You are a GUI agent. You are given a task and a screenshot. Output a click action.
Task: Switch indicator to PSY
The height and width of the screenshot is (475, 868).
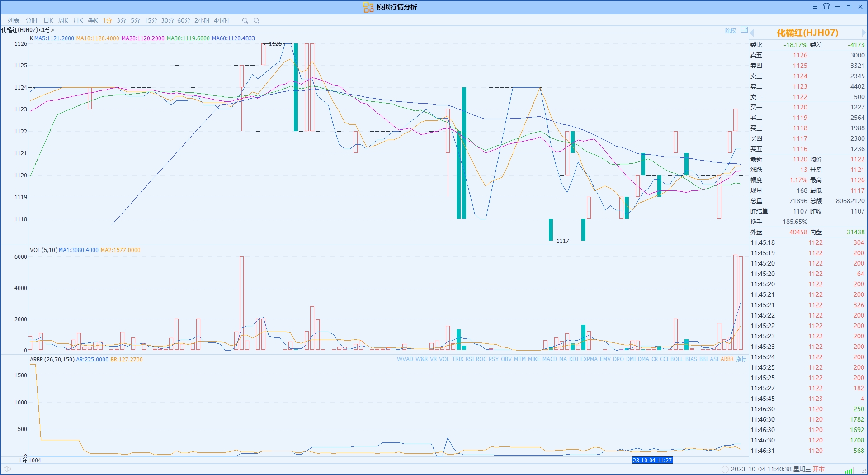click(x=494, y=359)
